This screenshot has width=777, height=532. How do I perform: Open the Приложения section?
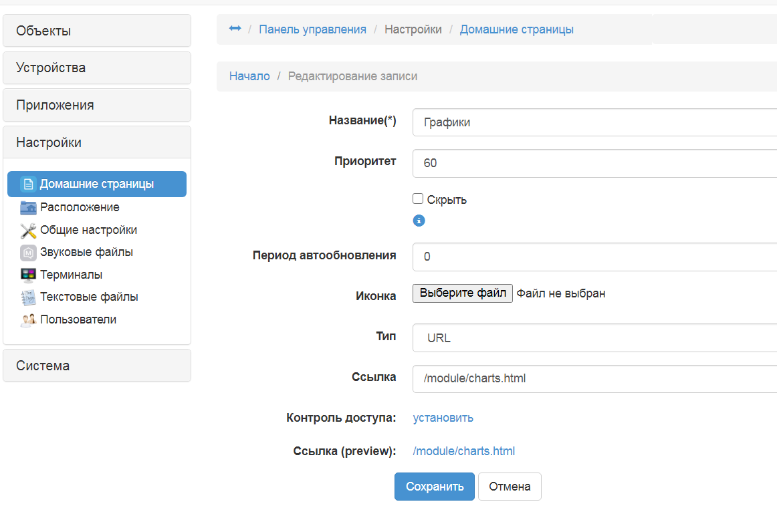click(x=45, y=104)
